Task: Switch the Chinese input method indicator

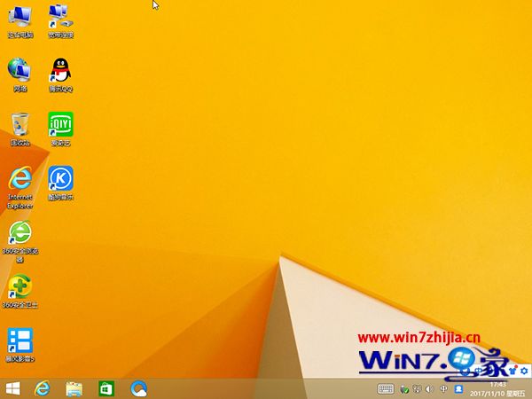Action: tap(443, 388)
